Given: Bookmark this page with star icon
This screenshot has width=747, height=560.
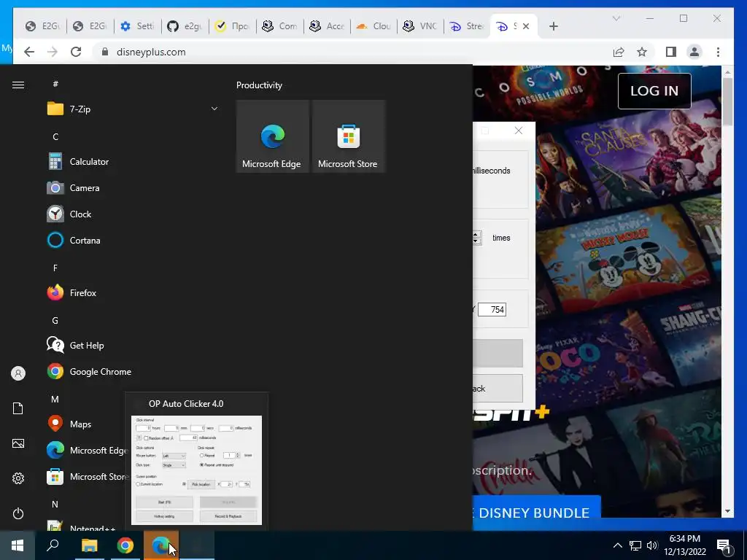Looking at the screenshot, I should coord(642,52).
